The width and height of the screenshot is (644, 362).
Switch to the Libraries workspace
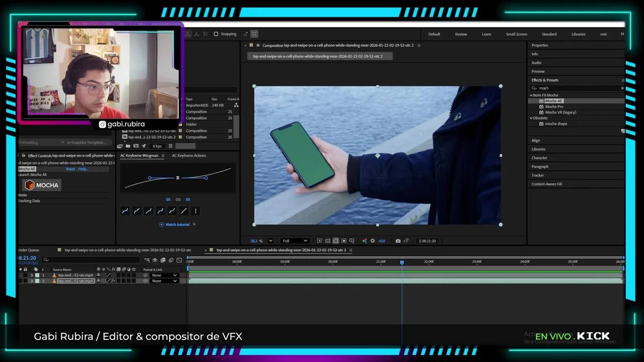tap(578, 34)
